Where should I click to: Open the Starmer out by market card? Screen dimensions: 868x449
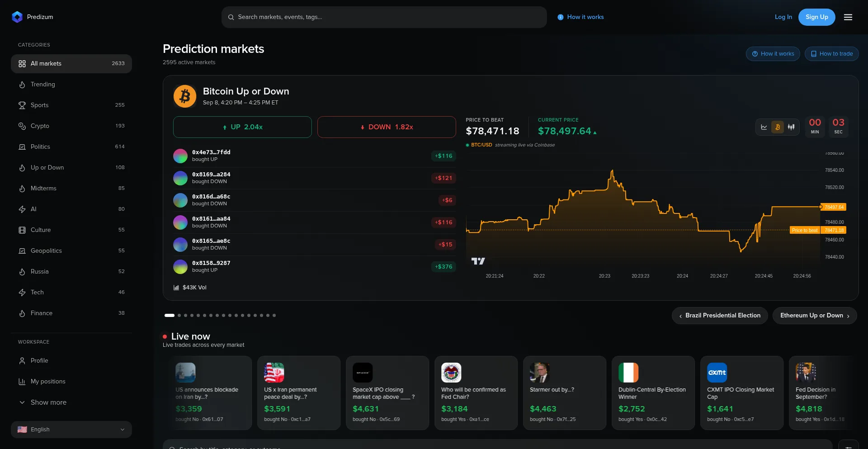[x=565, y=393]
